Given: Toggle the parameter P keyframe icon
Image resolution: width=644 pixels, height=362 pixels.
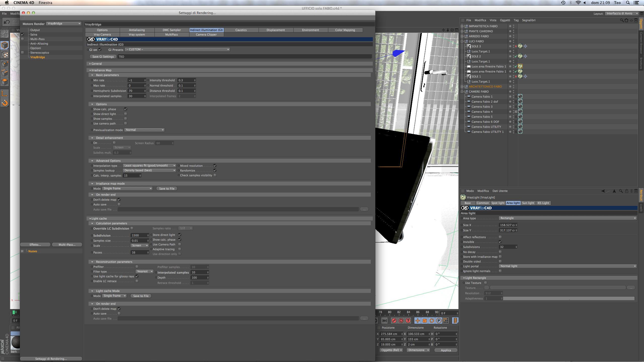Looking at the screenshot, I should [438, 321].
